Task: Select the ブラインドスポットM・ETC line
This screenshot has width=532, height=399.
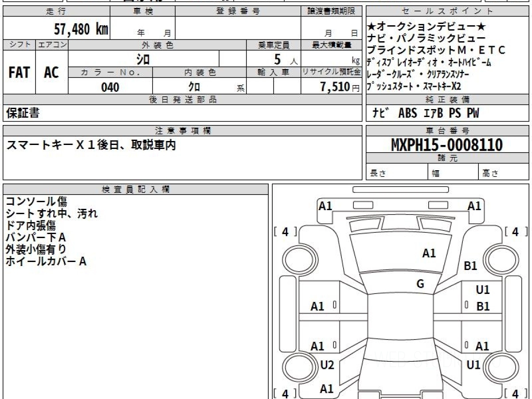Action: (x=436, y=50)
